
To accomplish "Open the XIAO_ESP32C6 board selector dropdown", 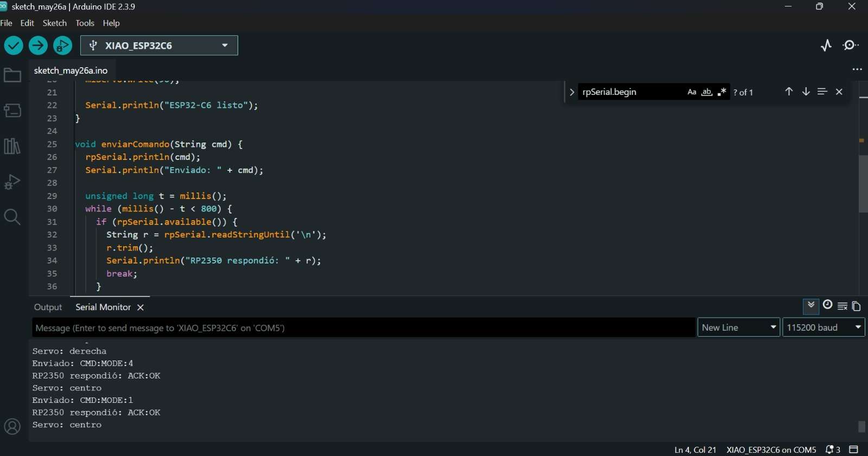I will [x=159, y=46].
